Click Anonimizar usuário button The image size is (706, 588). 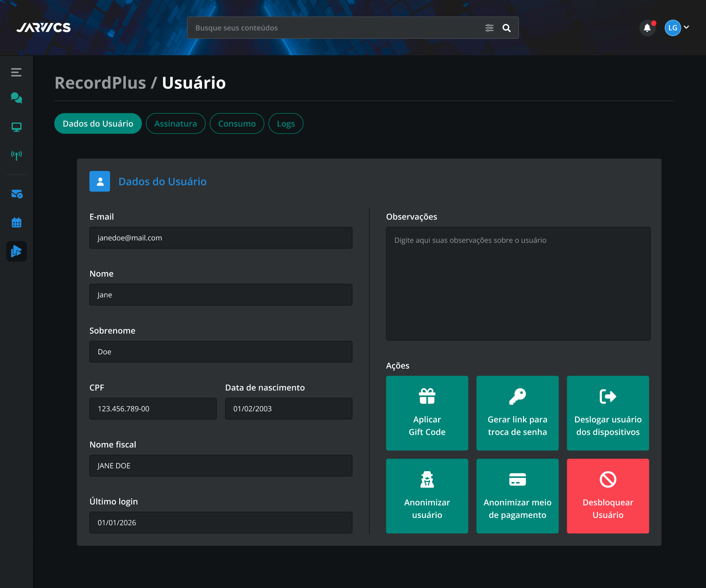point(427,496)
